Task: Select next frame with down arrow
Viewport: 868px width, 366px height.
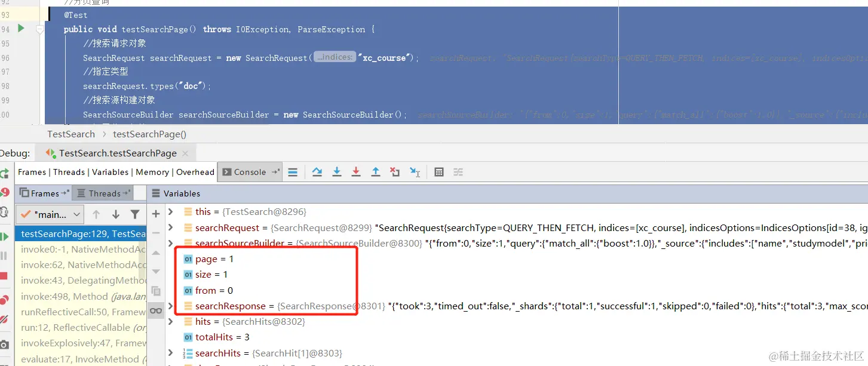Action: [x=116, y=214]
